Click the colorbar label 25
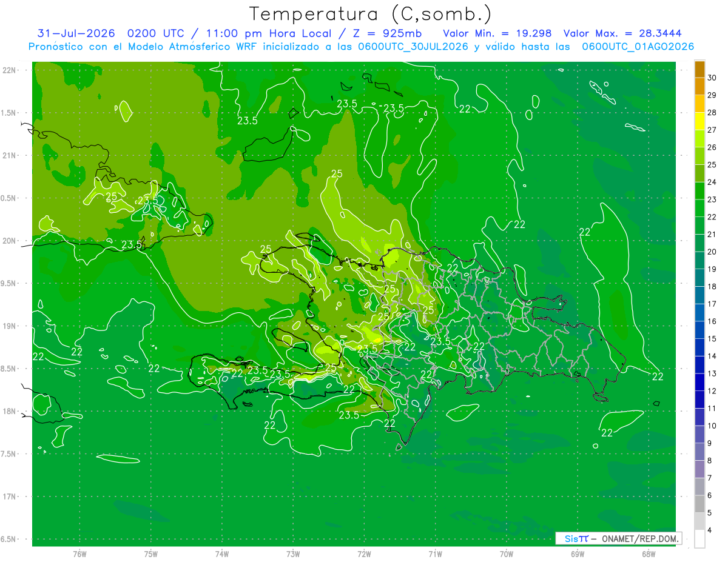This screenshot has height=562, width=728. point(712,165)
